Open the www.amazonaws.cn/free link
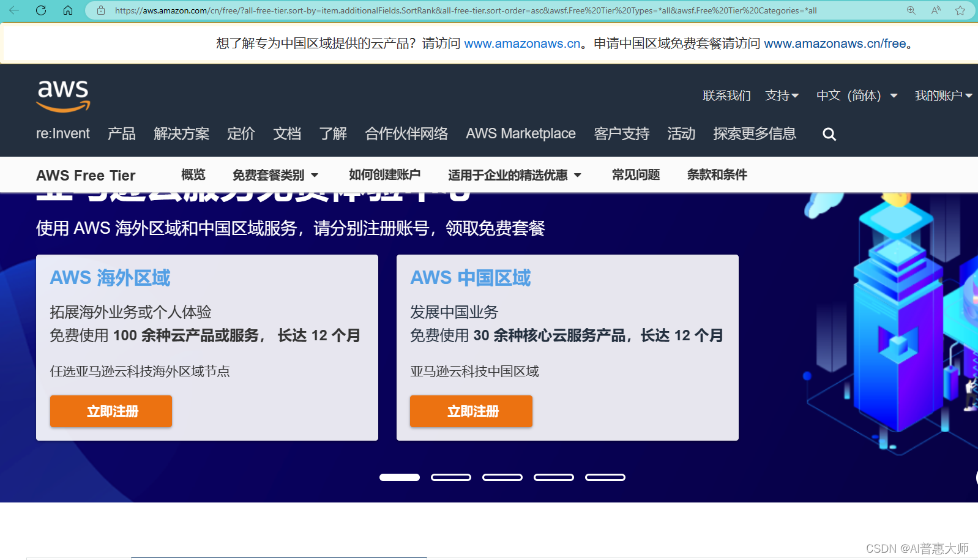The width and height of the screenshot is (978, 560). [x=835, y=43]
